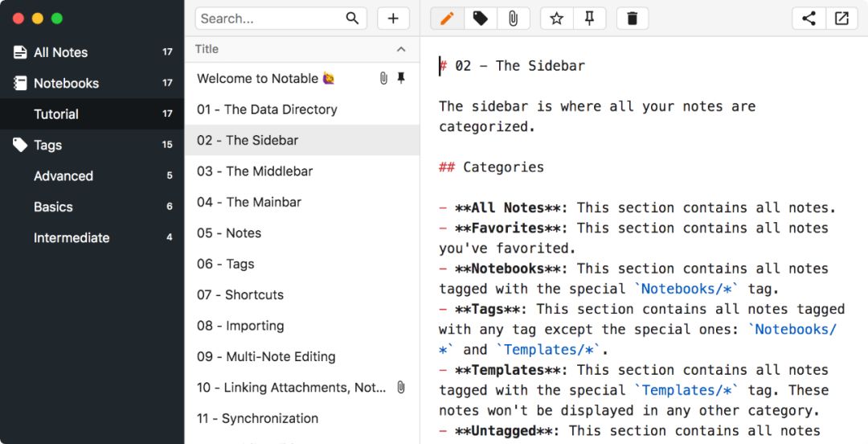Select All Notes in the sidebar
Screen dimensions: 868x444
click(92, 52)
